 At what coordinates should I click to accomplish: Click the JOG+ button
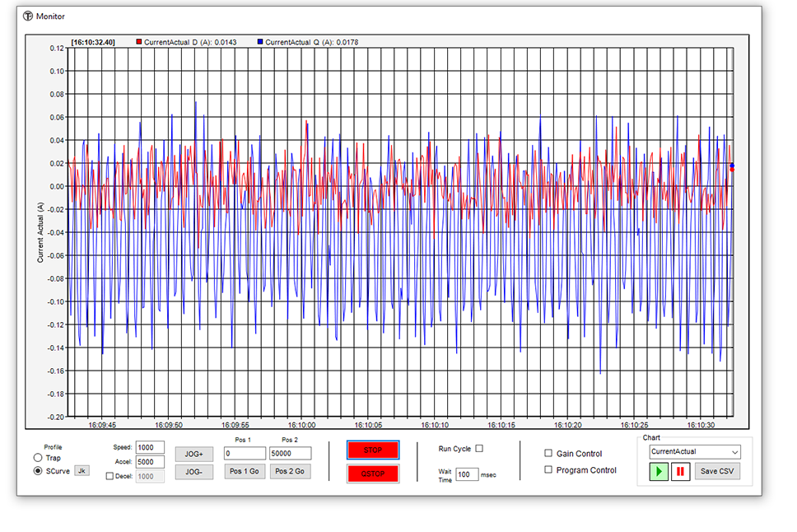(x=194, y=454)
